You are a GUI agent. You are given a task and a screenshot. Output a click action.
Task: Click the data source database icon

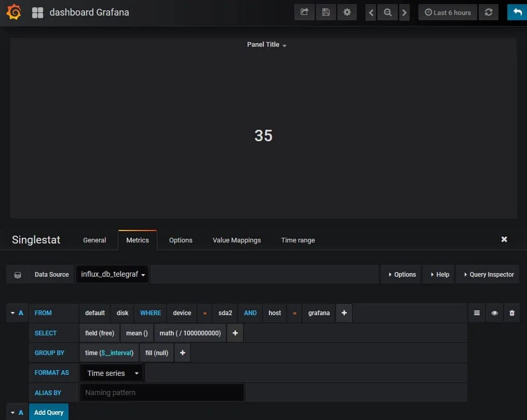(18, 275)
